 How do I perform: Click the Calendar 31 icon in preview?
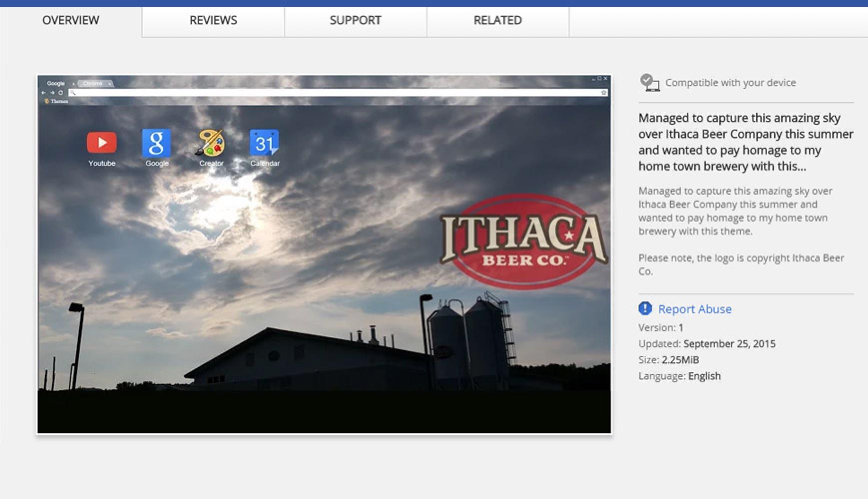coord(264,143)
